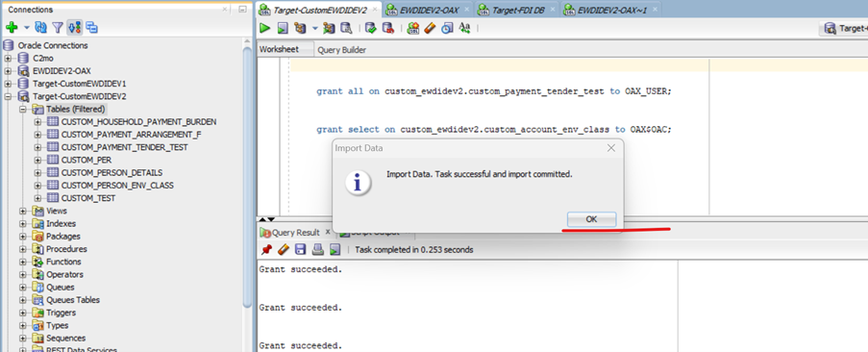Apply a filter to the Connections panel

point(58,27)
